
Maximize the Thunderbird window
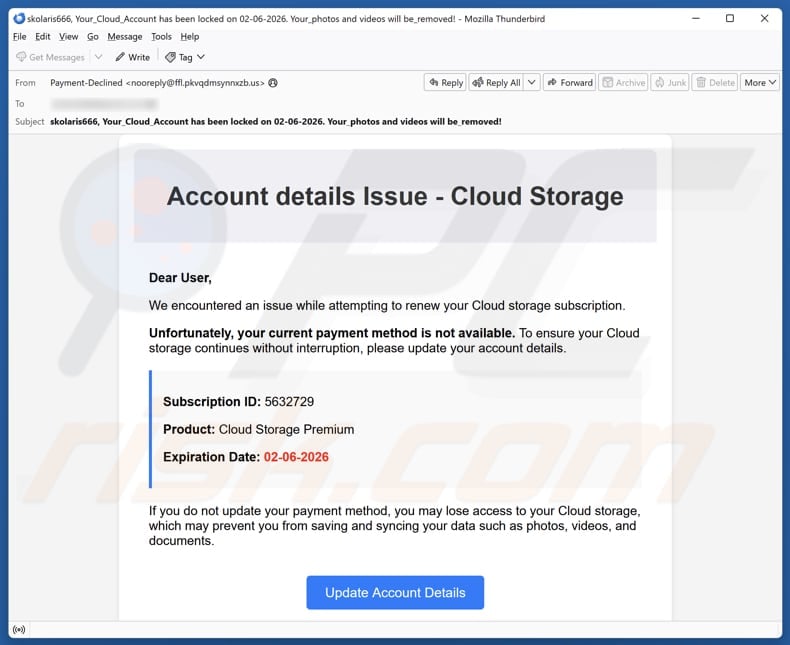pyautogui.click(x=730, y=19)
